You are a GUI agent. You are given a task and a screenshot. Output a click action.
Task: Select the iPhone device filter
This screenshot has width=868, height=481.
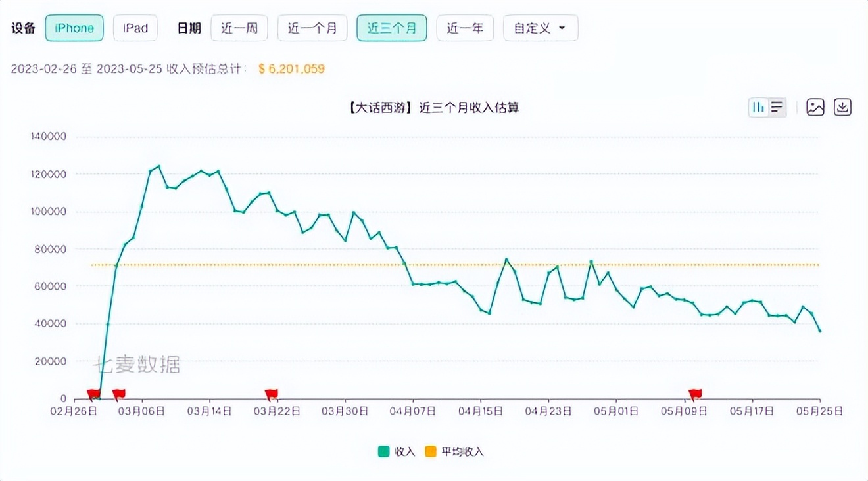[x=74, y=28]
